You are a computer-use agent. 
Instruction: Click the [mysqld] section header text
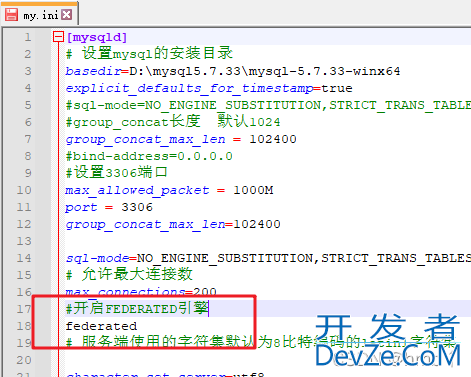click(x=97, y=37)
